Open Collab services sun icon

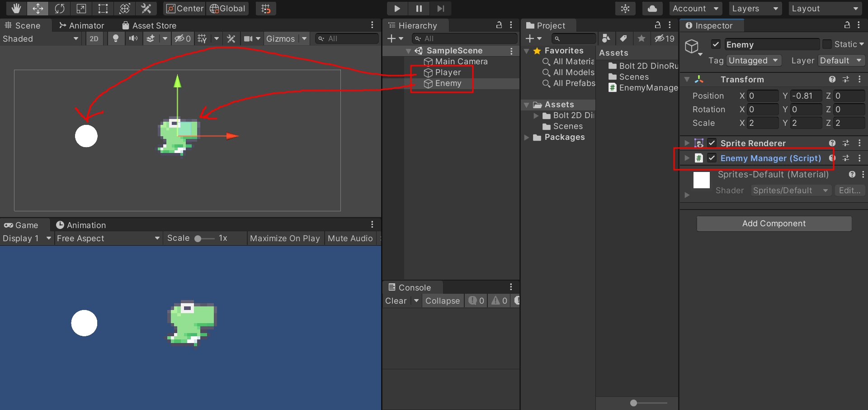pos(625,8)
